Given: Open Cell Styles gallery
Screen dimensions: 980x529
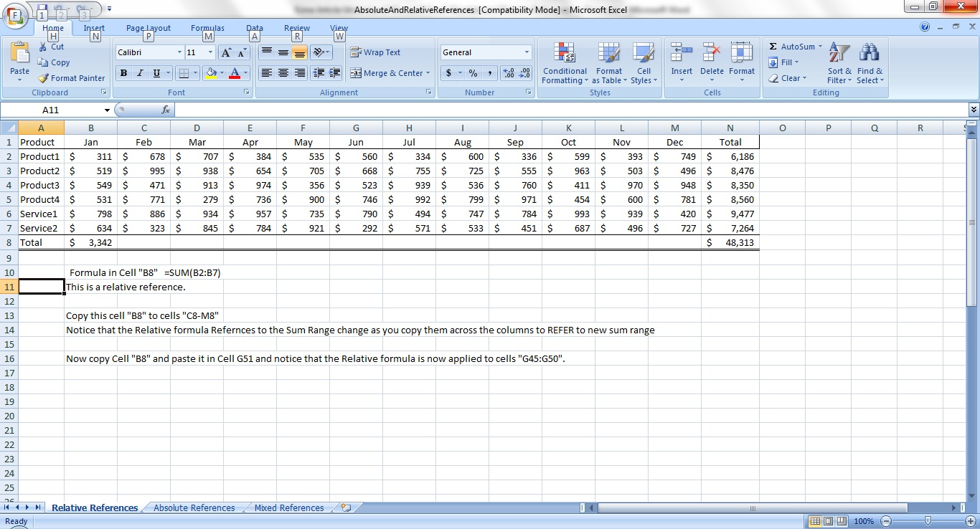Looking at the screenshot, I should [x=644, y=63].
